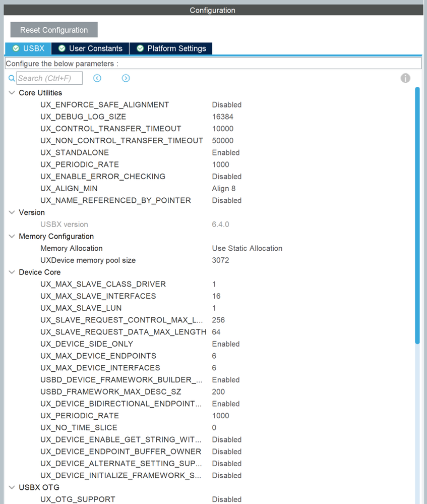Click Reset Configuration button

point(54,30)
